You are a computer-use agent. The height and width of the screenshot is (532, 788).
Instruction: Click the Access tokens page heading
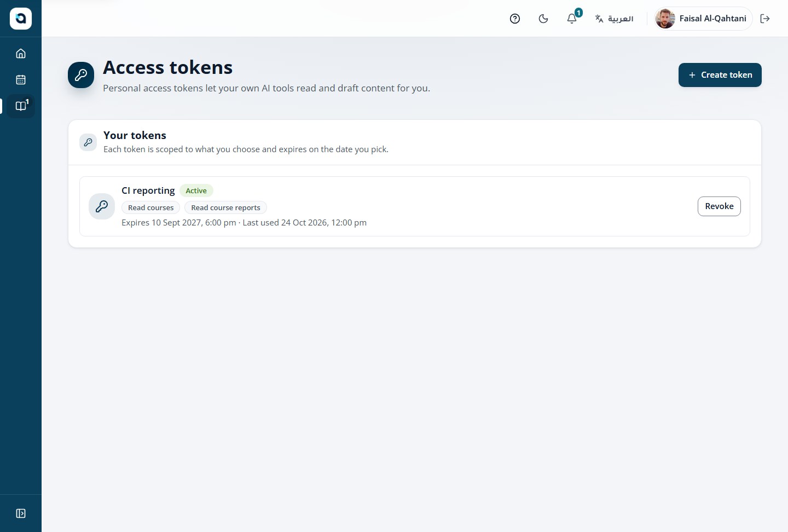[x=168, y=67]
